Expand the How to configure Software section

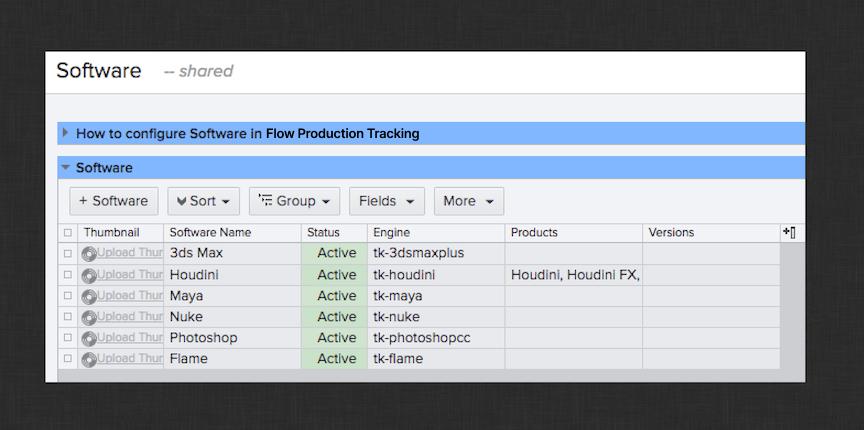point(66,133)
